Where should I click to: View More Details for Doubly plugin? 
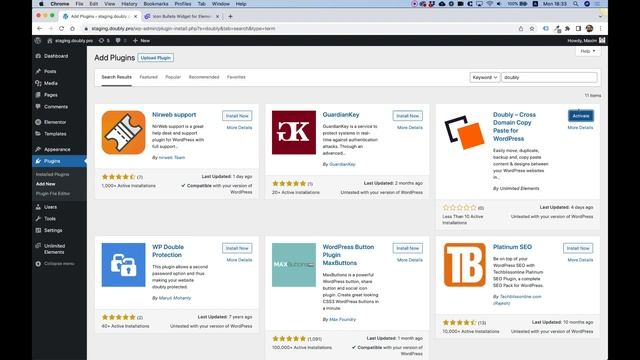pos(580,128)
